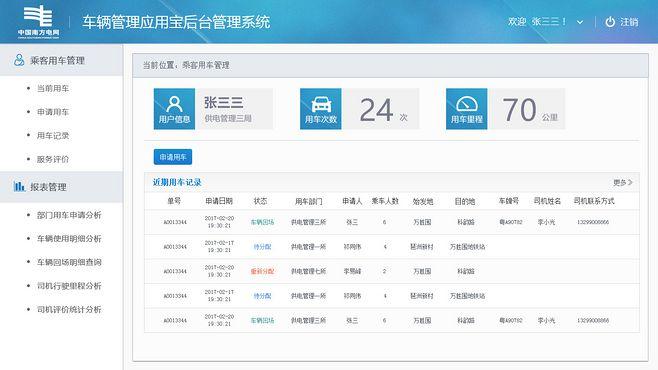
Task: Click the 司机姓名 column header
Action: tap(547, 201)
